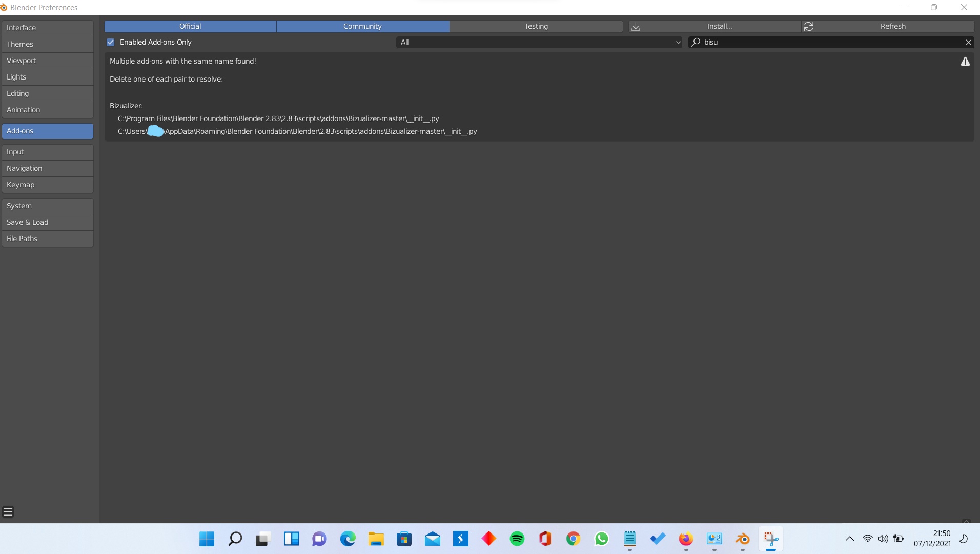This screenshot has height=554, width=980.
Task: Open the Viewport preferences section
Action: tap(48, 61)
